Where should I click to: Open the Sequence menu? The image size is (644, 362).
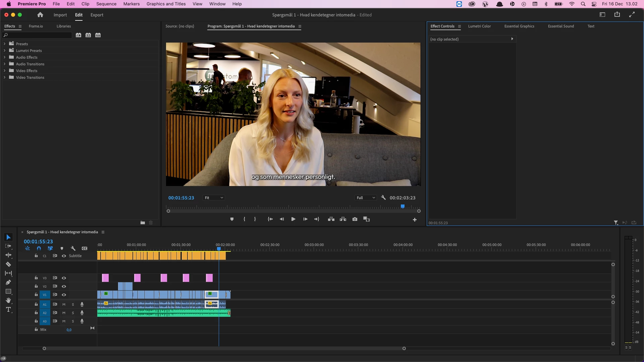[106, 4]
